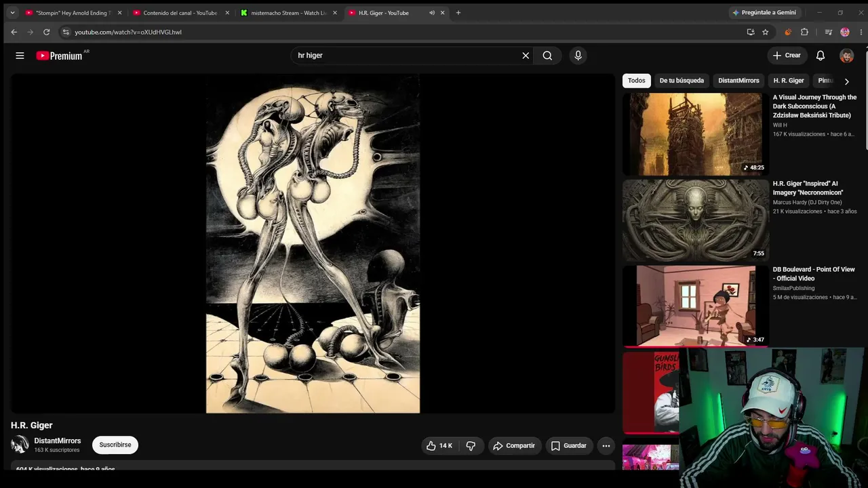Reload the current page
Viewport: 868px width, 488px height.
click(x=46, y=32)
